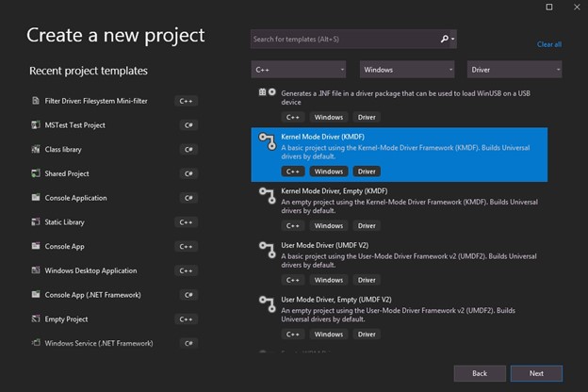588x392 pixels.
Task: Click the Back button
Action: coord(480,373)
